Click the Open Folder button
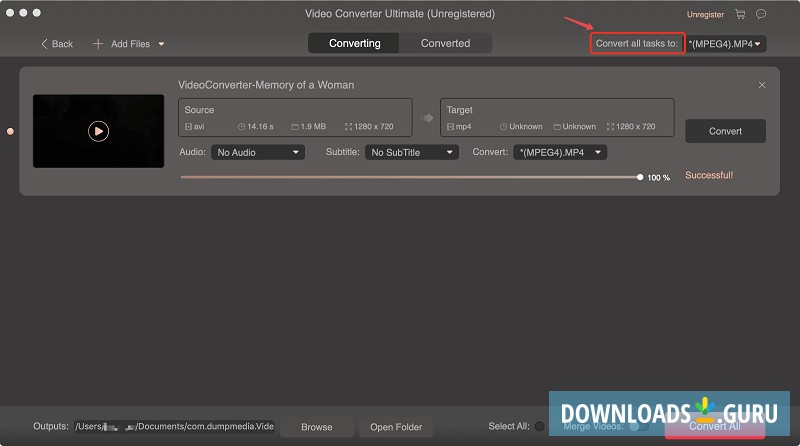 (396, 427)
